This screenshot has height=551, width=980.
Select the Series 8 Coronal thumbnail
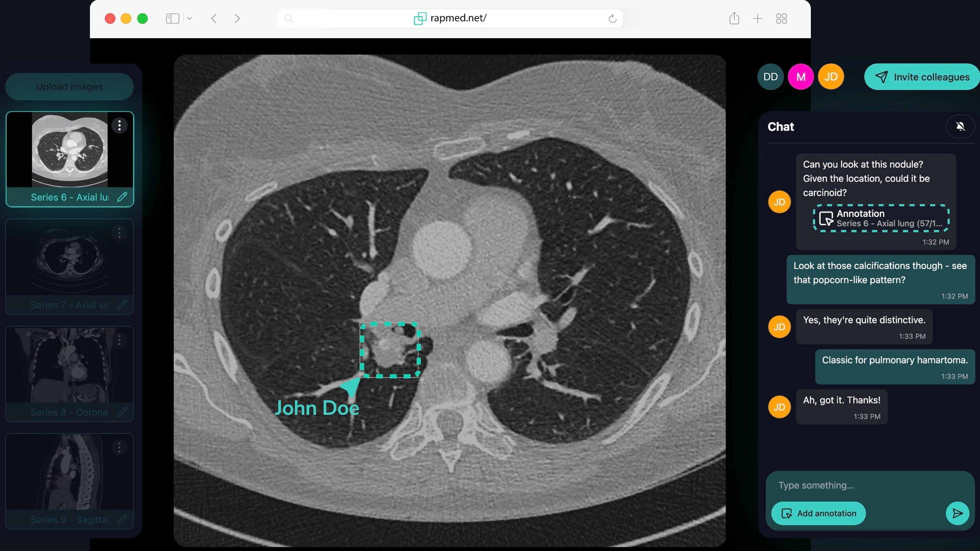(x=70, y=374)
